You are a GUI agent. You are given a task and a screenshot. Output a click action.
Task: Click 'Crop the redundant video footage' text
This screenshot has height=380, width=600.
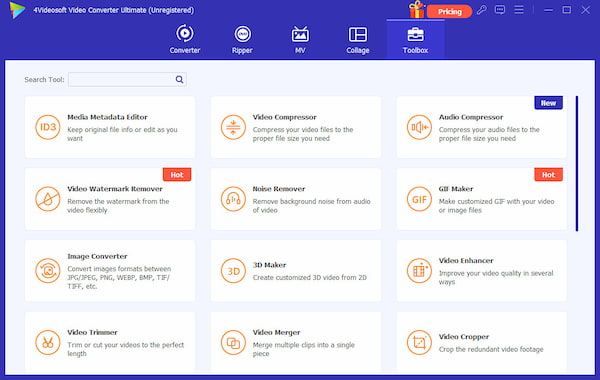point(491,349)
